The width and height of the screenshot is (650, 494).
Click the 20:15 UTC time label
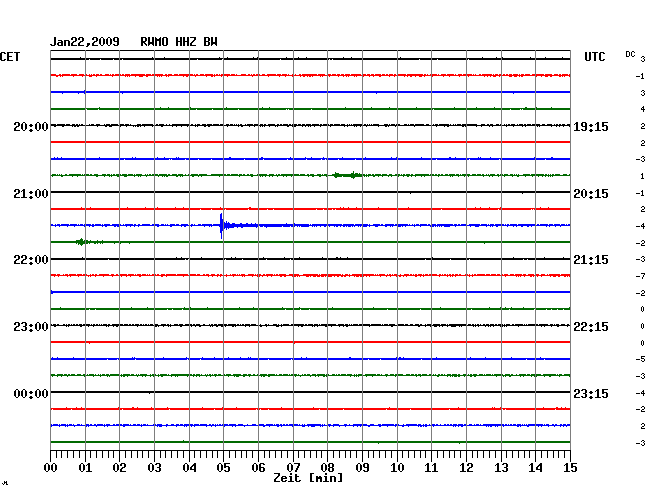coord(591,194)
